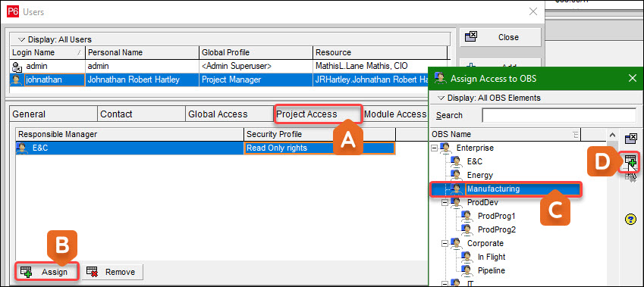
Task: Close the Assign Access to OBS window
Action: [x=633, y=78]
